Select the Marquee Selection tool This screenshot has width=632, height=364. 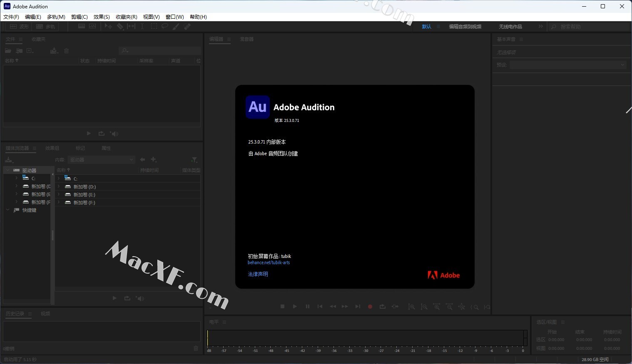pos(154,26)
